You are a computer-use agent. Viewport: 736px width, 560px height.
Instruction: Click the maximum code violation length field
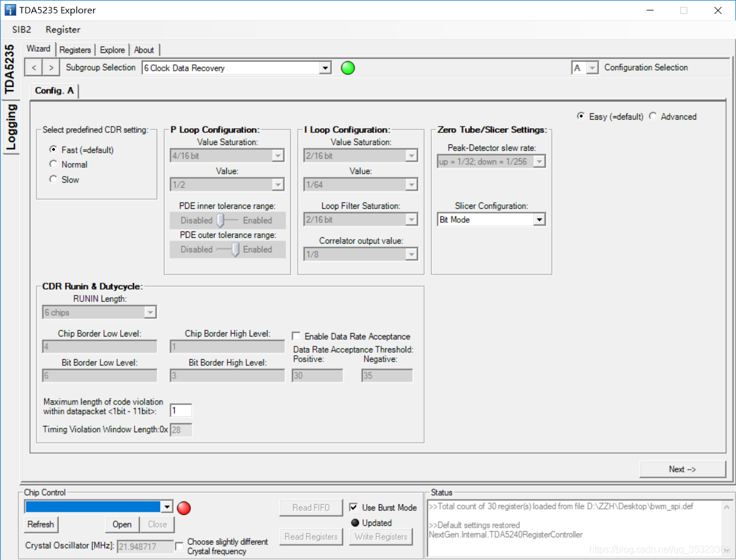[x=181, y=410]
